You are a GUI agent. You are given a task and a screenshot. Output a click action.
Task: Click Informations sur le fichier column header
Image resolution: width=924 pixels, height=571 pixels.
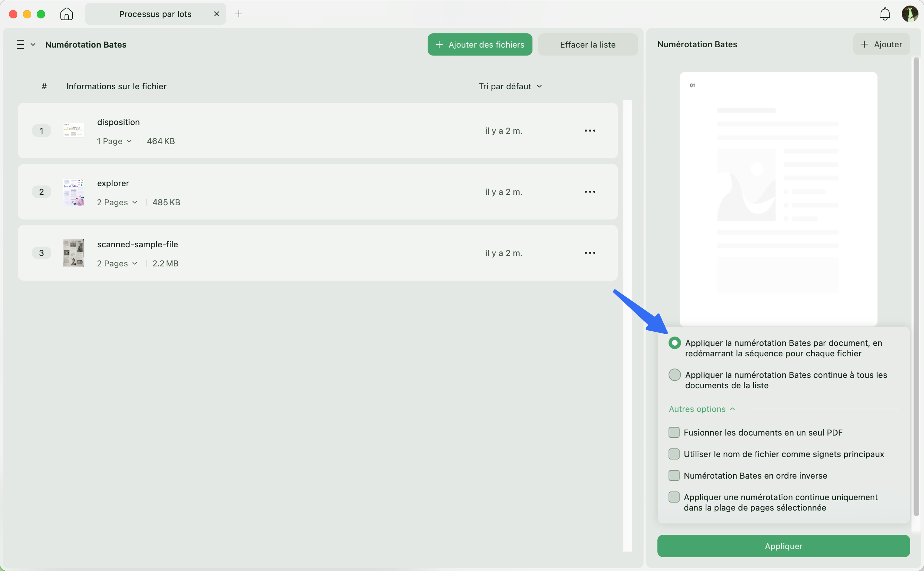tap(116, 86)
